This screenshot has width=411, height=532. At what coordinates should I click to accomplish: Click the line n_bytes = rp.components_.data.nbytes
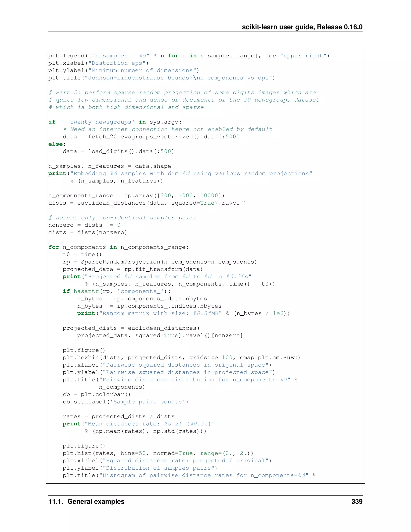point(142,299)
